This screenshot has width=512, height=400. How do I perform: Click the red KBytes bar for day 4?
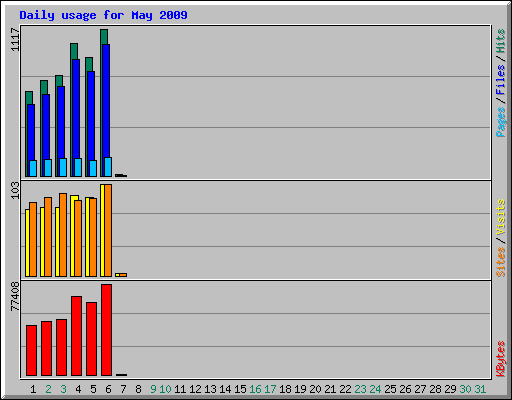click(x=76, y=336)
